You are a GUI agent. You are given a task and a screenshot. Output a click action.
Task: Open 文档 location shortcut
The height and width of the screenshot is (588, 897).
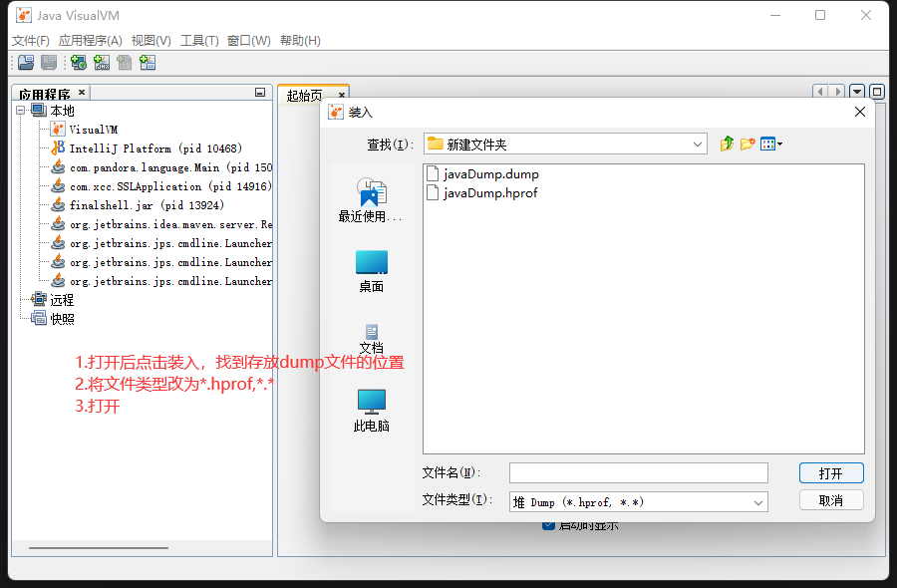[371, 339]
